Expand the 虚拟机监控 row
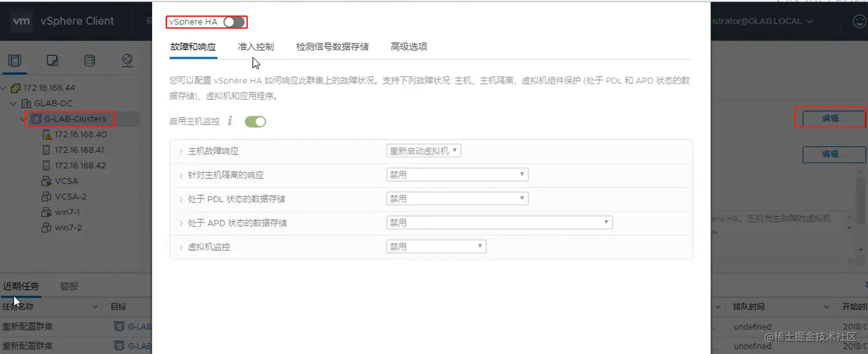The width and height of the screenshot is (868, 354). [x=181, y=247]
